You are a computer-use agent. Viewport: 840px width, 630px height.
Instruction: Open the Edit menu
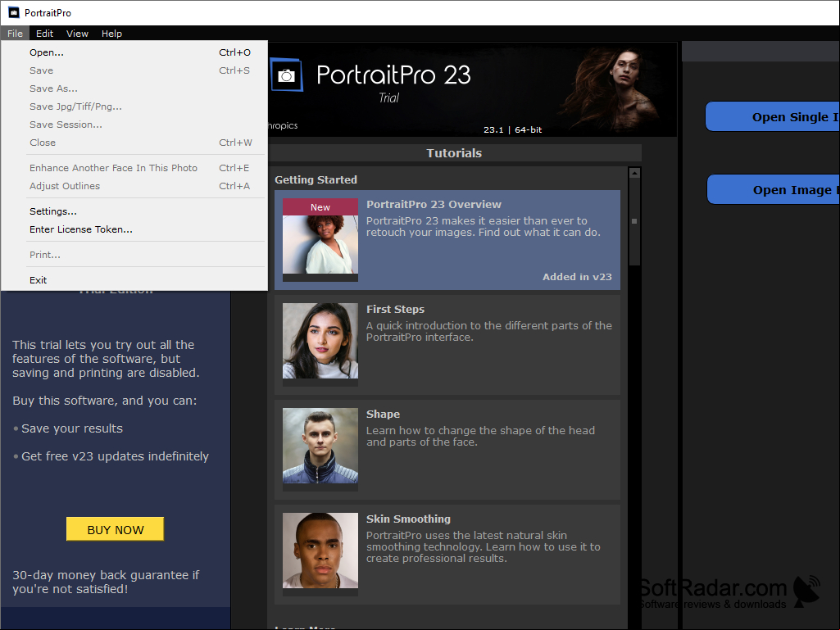click(x=44, y=34)
